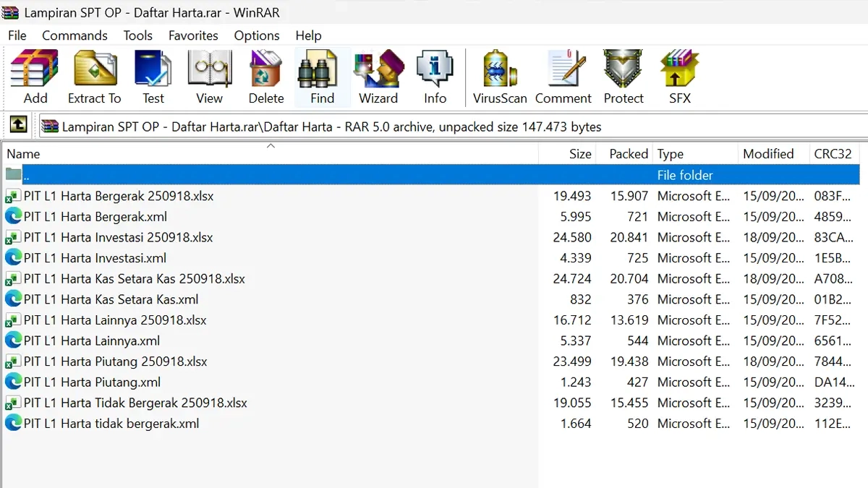Open the Favorites menu
This screenshot has height=488, width=868.
coord(193,35)
